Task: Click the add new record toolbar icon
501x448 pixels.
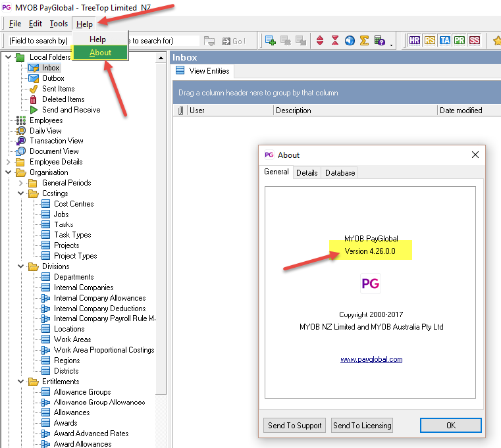Action: [x=271, y=41]
